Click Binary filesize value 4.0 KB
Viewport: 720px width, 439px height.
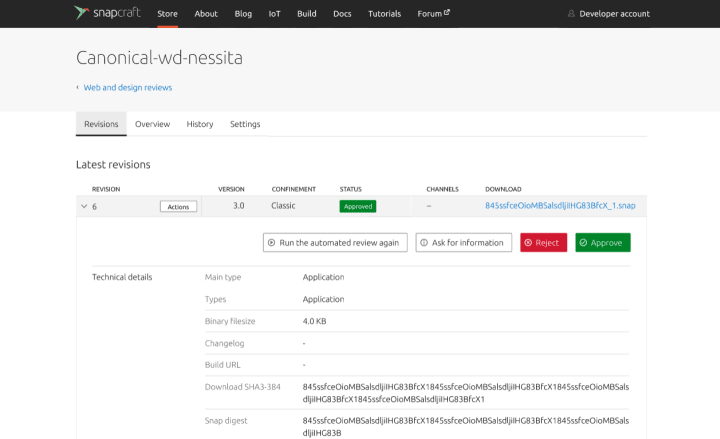pos(314,321)
